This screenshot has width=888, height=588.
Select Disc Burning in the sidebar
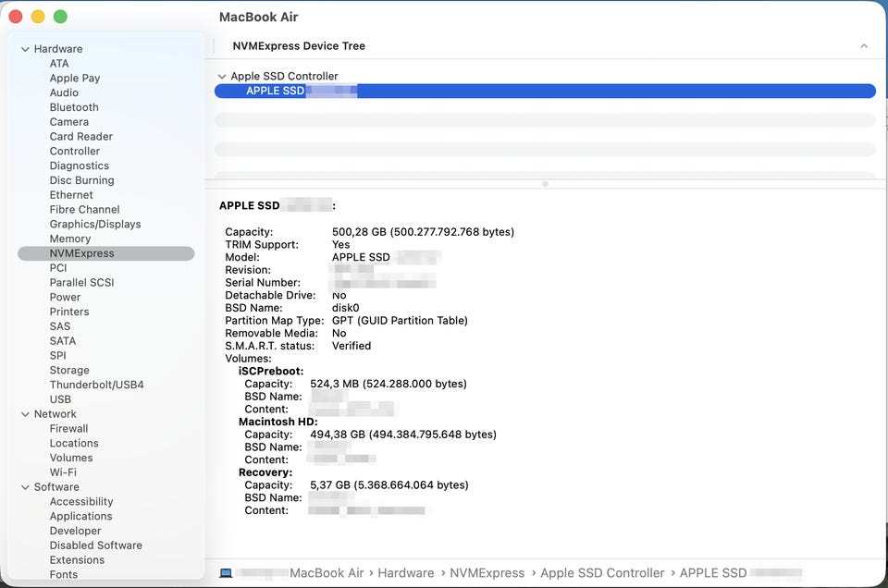pos(81,180)
